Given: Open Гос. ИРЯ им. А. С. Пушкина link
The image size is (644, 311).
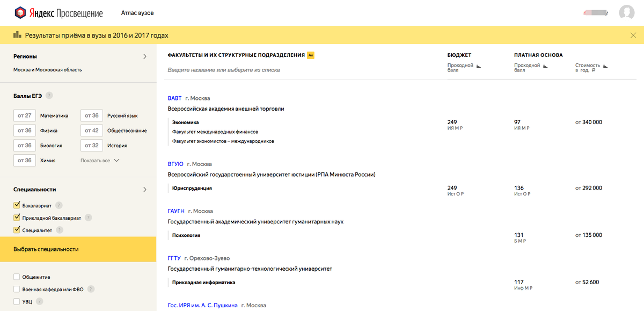Looking at the screenshot, I should pyautogui.click(x=203, y=306).
